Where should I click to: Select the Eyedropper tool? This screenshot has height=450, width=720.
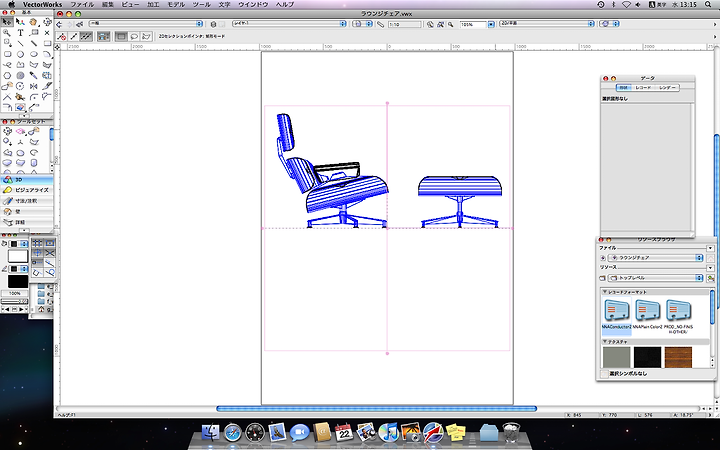tap(34, 75)
